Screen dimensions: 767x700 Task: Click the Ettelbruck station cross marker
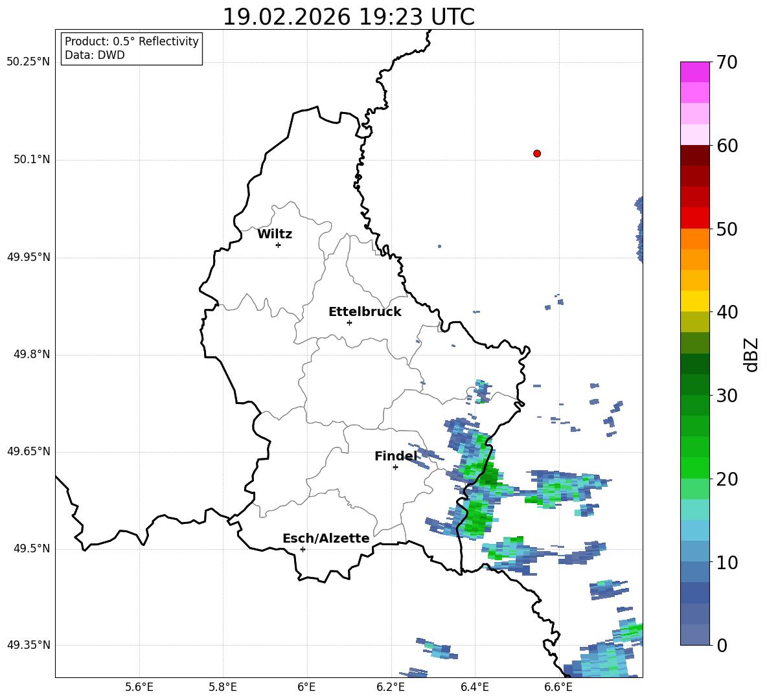(x=349, y=322)
